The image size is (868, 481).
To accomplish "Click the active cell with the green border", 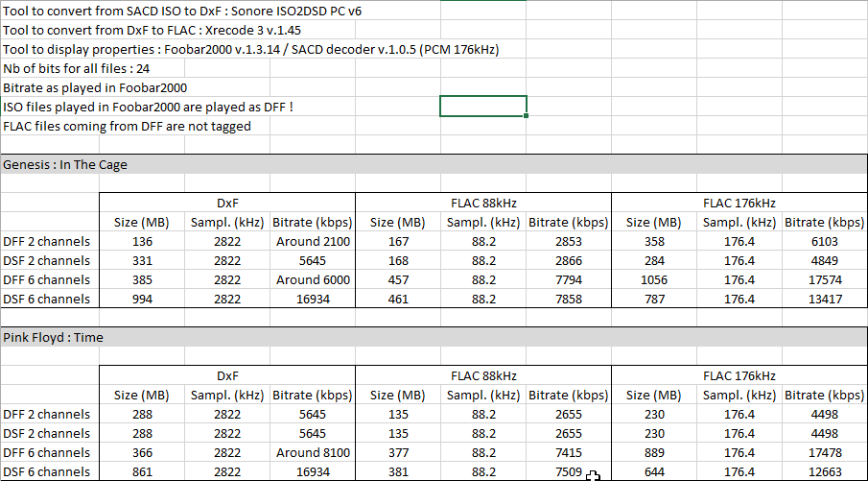I will pos(482,107).
